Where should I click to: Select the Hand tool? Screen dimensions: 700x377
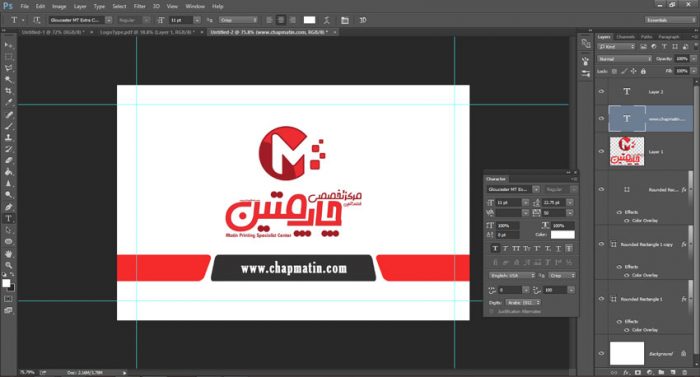coord(8,254)
